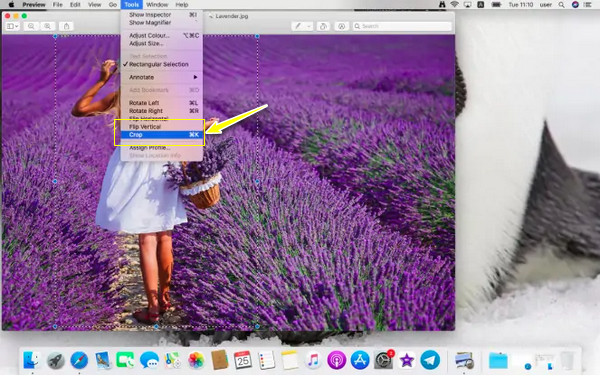
Task: Open Spotlight search in menu bar
Action: (x=561, y=5)
